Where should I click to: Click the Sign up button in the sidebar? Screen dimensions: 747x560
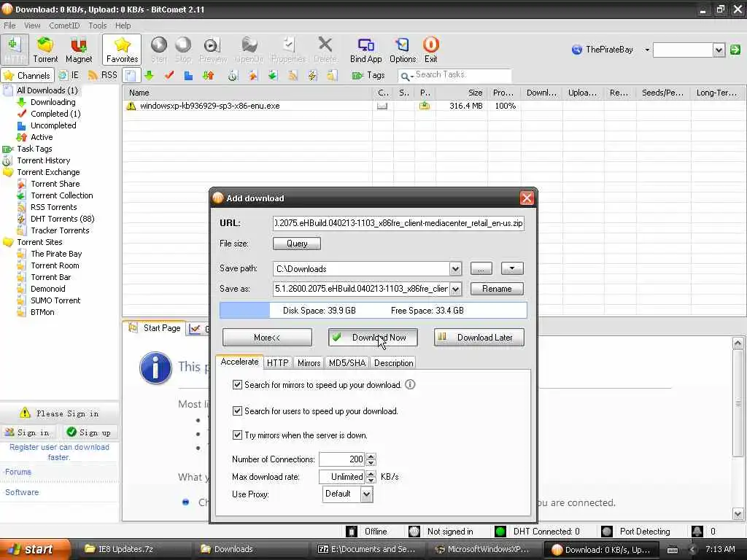click(x=90, y=432)
